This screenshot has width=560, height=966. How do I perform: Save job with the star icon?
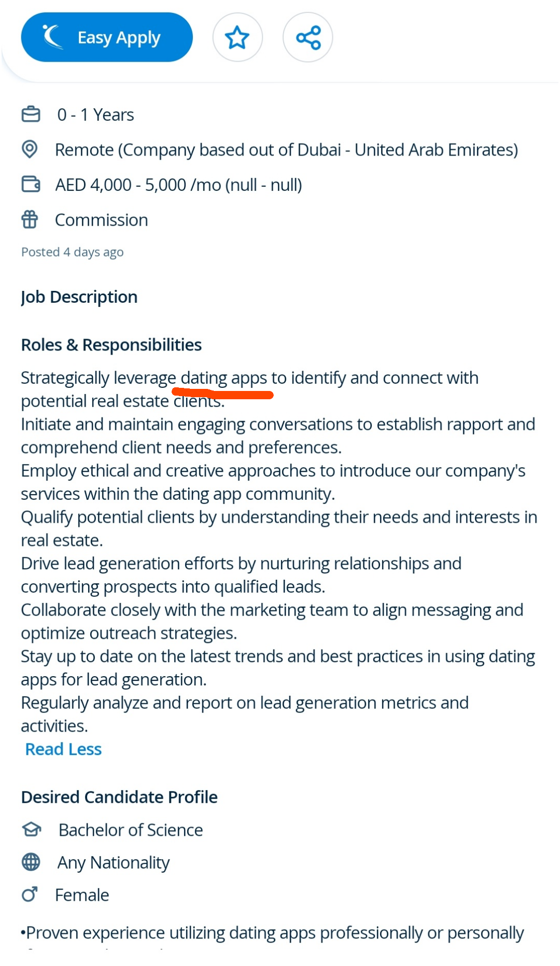[x=237, y=37]
